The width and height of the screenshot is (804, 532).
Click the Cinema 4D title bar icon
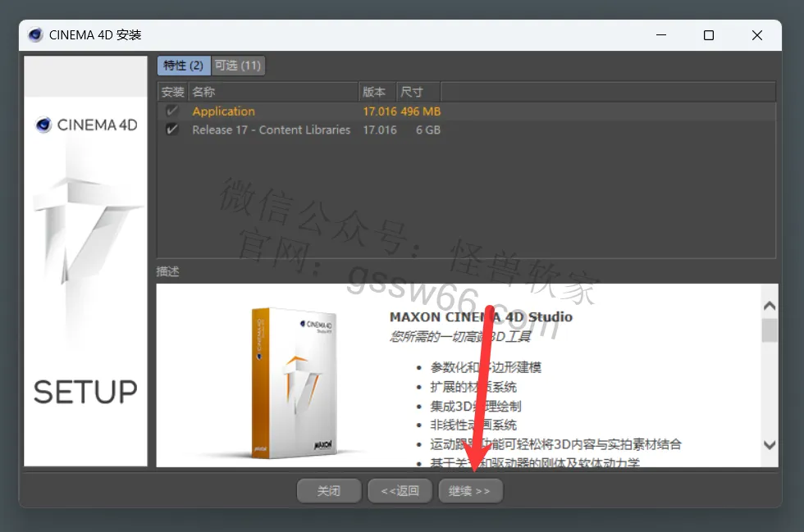pos(35,35)
